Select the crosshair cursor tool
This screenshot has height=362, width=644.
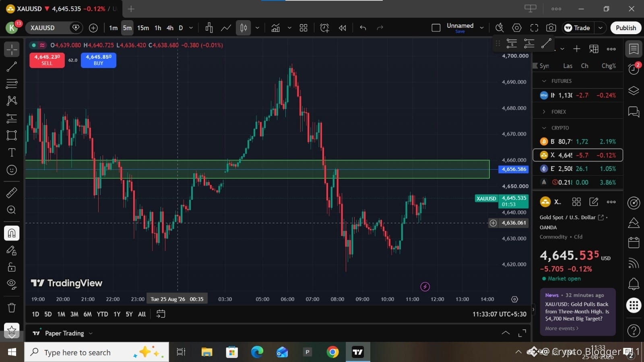pos(12,49)
